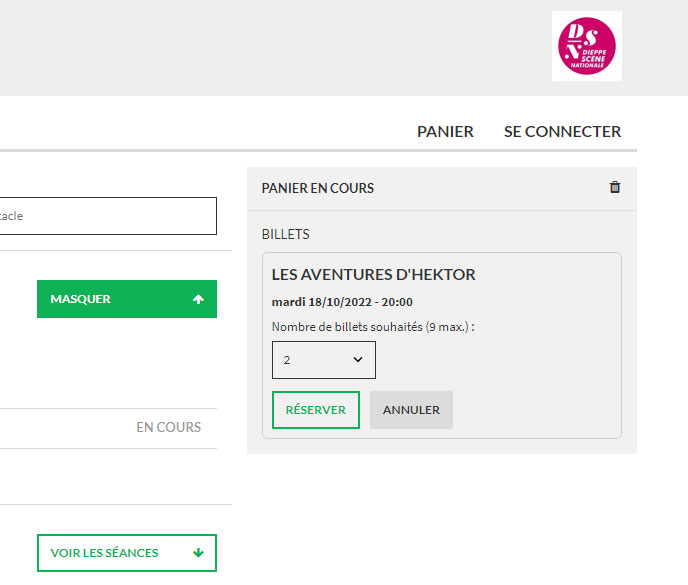Click the date mardi 18/10/2022 - 20:00

(342, 302)
